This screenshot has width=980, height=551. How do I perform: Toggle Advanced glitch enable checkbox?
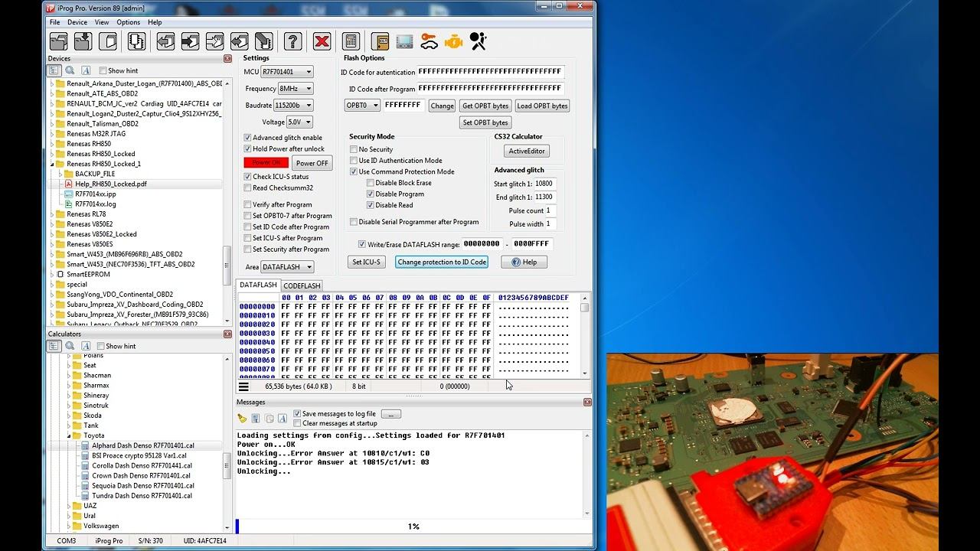247,138
